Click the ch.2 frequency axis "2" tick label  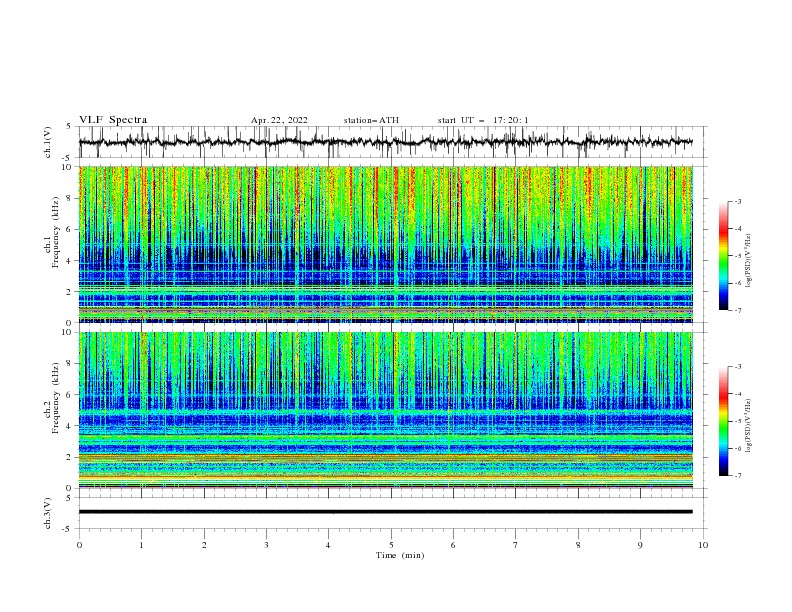click(x=70, y=457)
